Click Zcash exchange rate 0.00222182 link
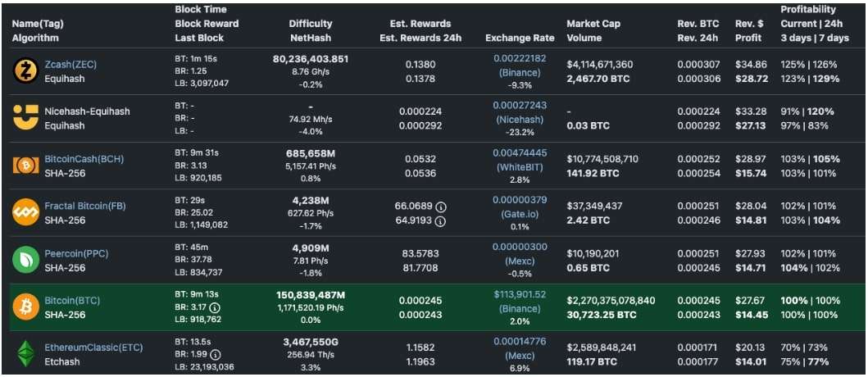The height and width of the screenshot is (377, 868). pyautogui.click(x=520, y=58)
